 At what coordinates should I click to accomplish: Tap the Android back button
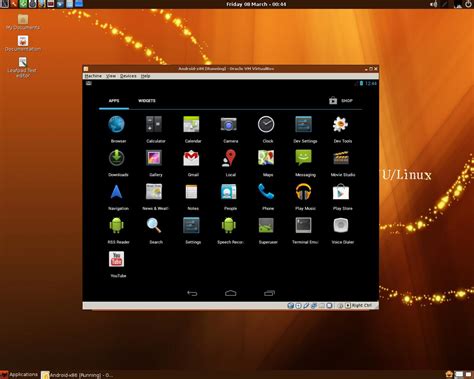tap(192, 293)
